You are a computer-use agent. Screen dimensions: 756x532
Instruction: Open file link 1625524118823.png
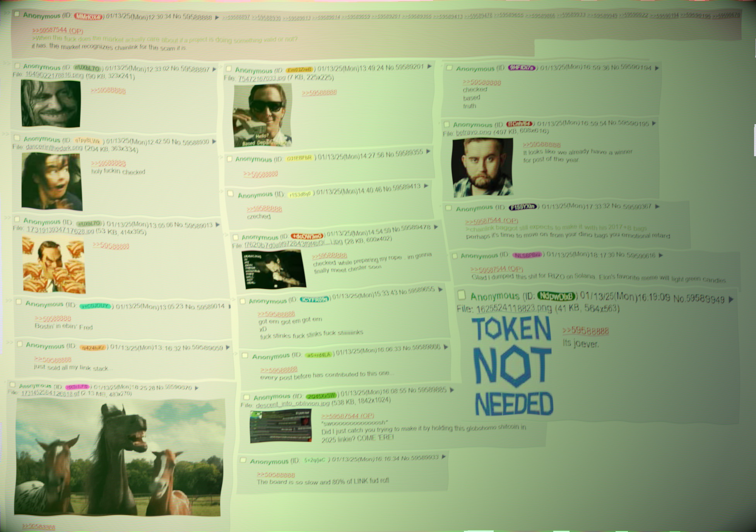(514, 309)
